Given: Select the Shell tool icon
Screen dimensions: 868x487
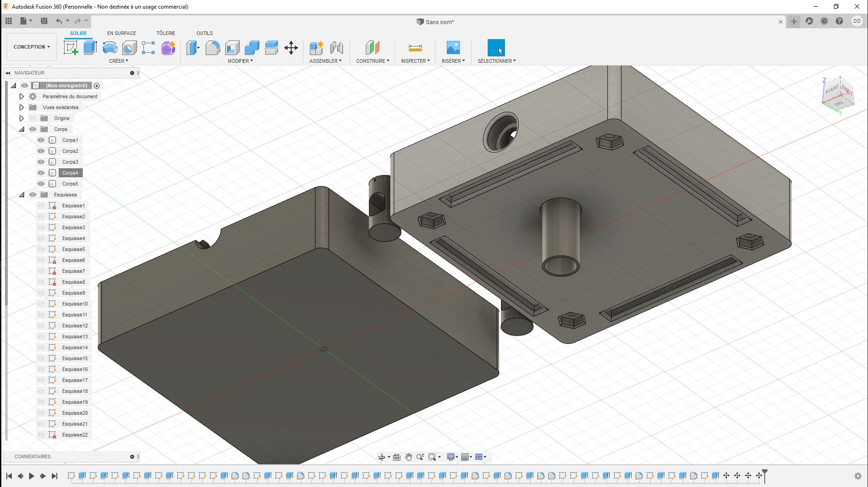Looking at the screenshot, I should click(x=232, y=48).
